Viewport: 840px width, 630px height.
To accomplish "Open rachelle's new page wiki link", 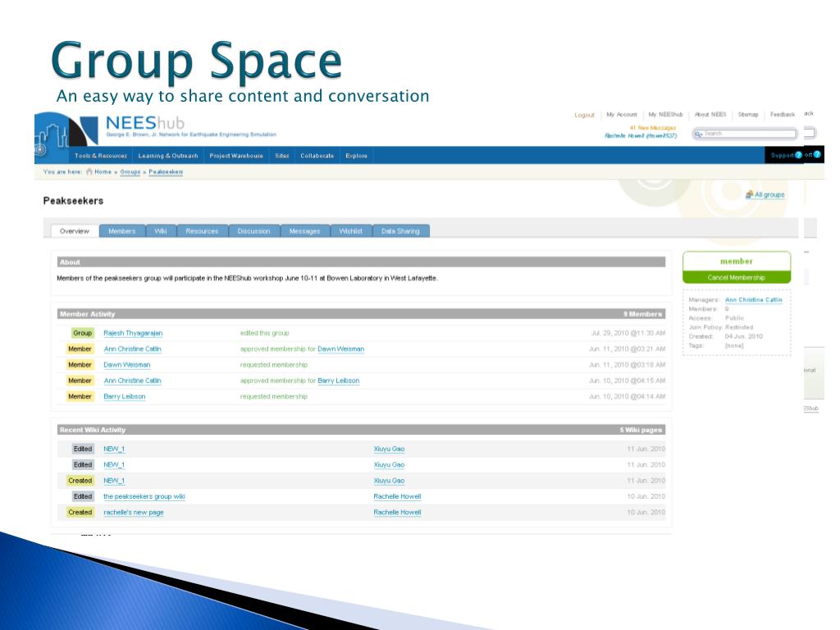I will [134, 513].
